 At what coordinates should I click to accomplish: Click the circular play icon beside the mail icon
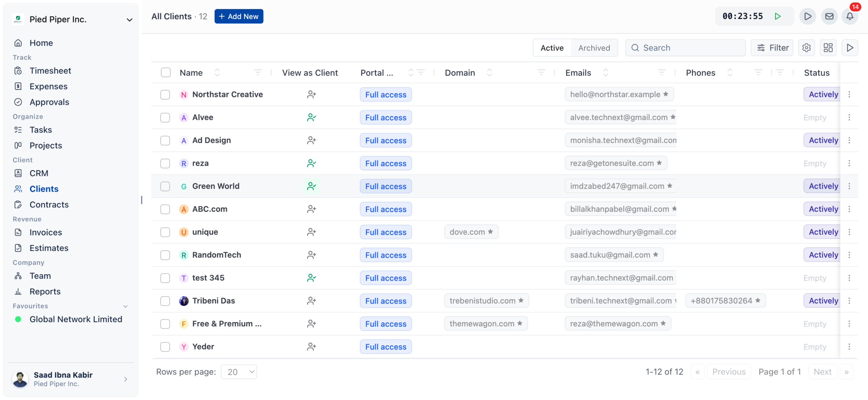[x=808, y=16]
